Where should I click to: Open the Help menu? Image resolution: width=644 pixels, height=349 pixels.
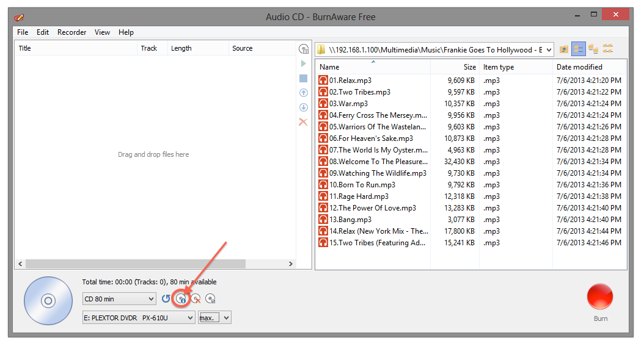pyautogui.click(x=126, y=32)
